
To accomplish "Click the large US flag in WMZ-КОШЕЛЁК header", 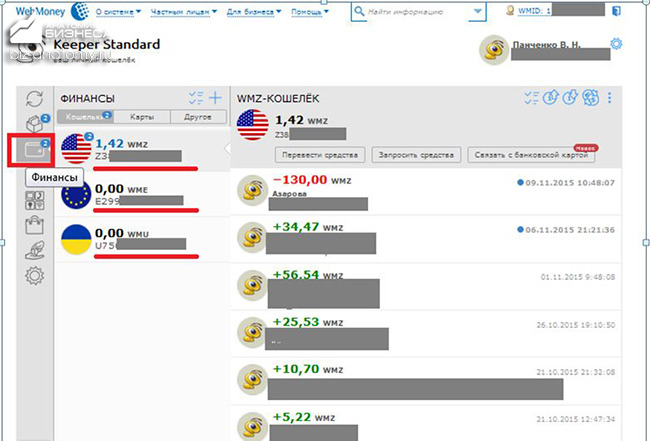I will (252, 125).
